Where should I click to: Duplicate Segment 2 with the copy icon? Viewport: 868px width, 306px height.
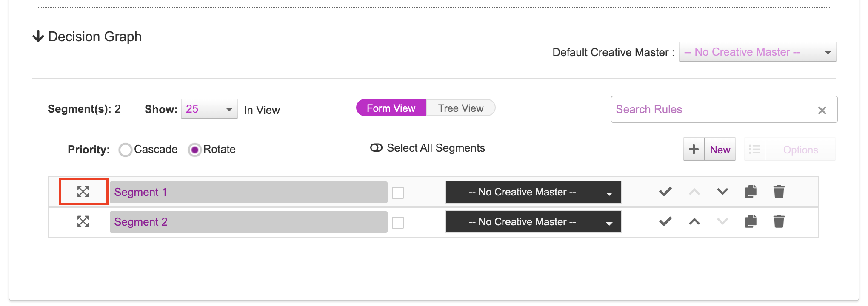pos(751,221)
